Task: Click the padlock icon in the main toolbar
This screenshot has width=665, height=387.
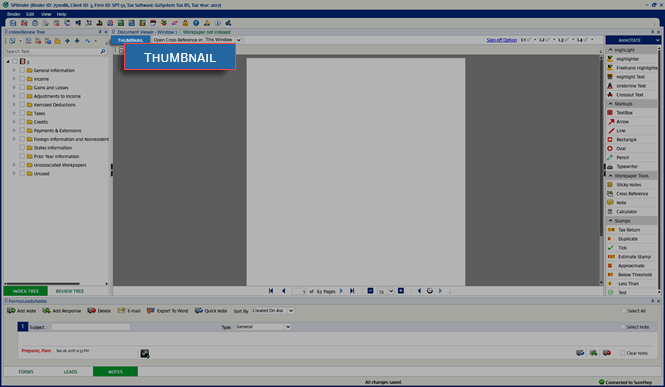Action: [185, 23]
